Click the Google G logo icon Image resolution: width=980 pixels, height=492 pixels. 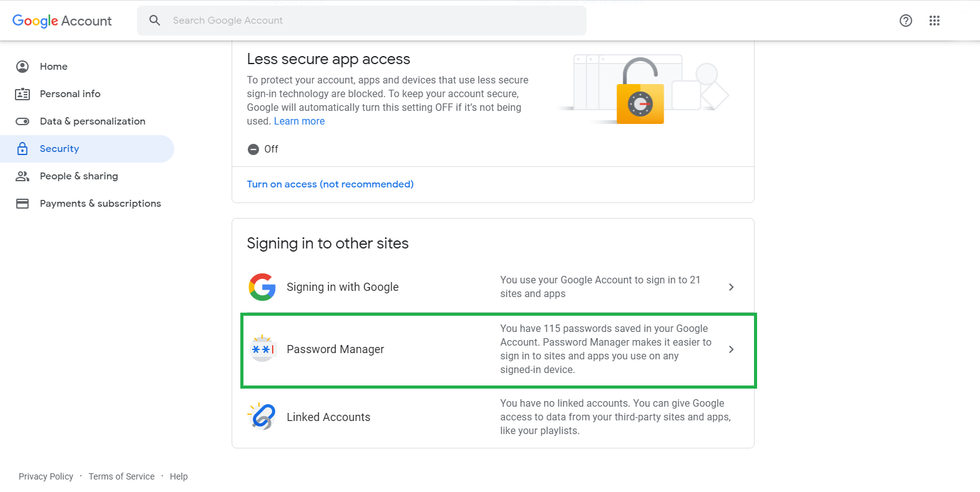coord(262,287)
